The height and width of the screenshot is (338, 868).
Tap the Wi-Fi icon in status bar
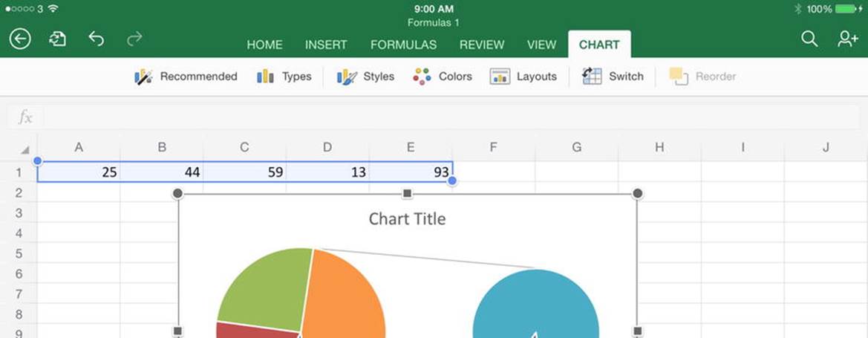click(53, 9)
